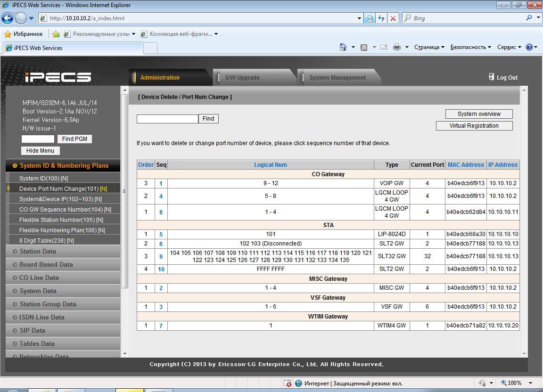Open the Безопасность dropdown menu
543x392 pixels.
(470, 47)
